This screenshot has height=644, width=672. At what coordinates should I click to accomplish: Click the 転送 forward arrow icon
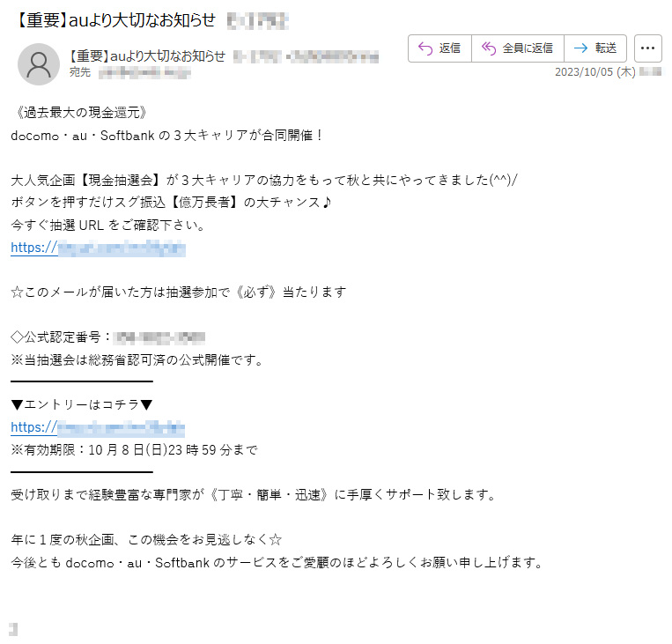pos(580,48)
